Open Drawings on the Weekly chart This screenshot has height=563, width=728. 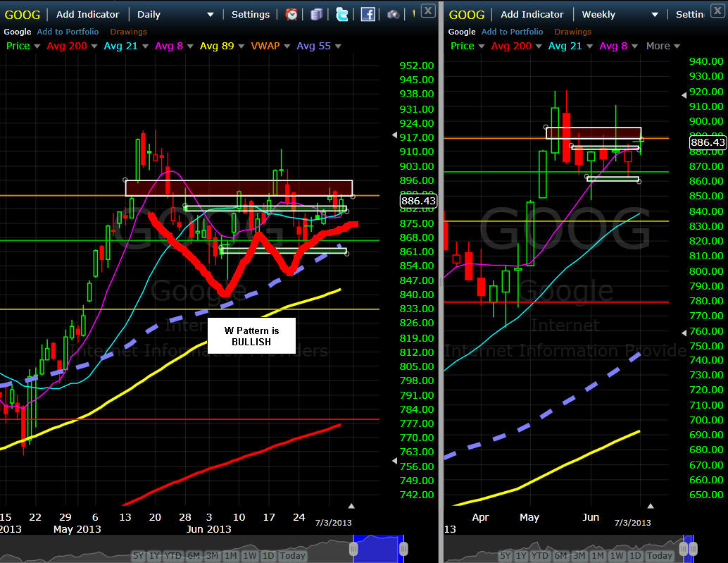click(x=573, y=32)
